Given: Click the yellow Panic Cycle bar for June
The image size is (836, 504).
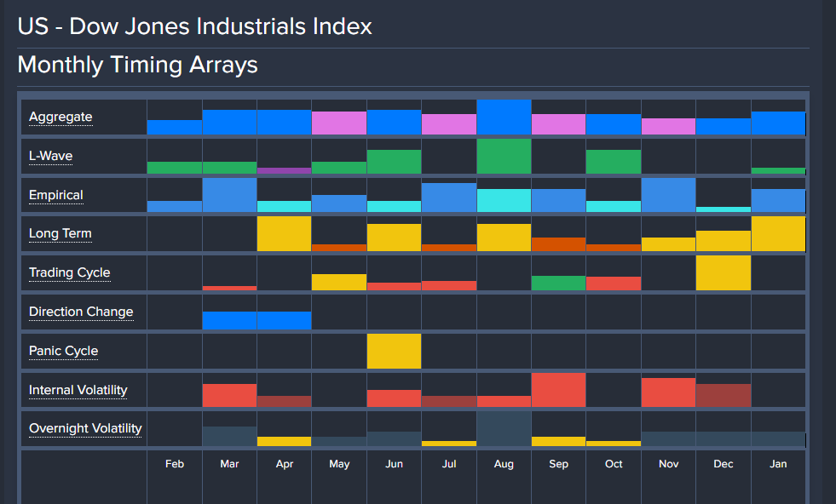Looking at the screenshot, I should (394, 351).
